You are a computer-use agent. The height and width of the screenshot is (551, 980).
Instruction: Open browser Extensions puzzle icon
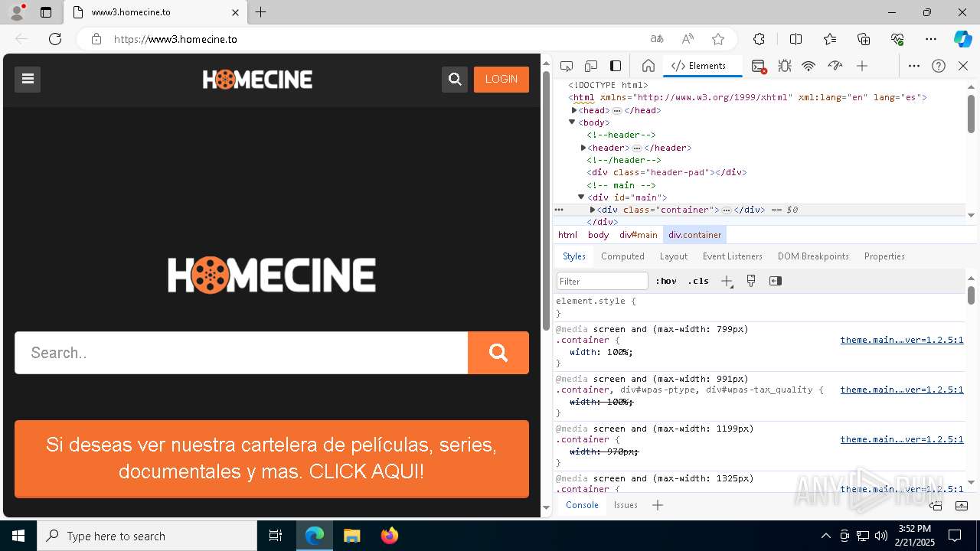click(x=759, y=39)
